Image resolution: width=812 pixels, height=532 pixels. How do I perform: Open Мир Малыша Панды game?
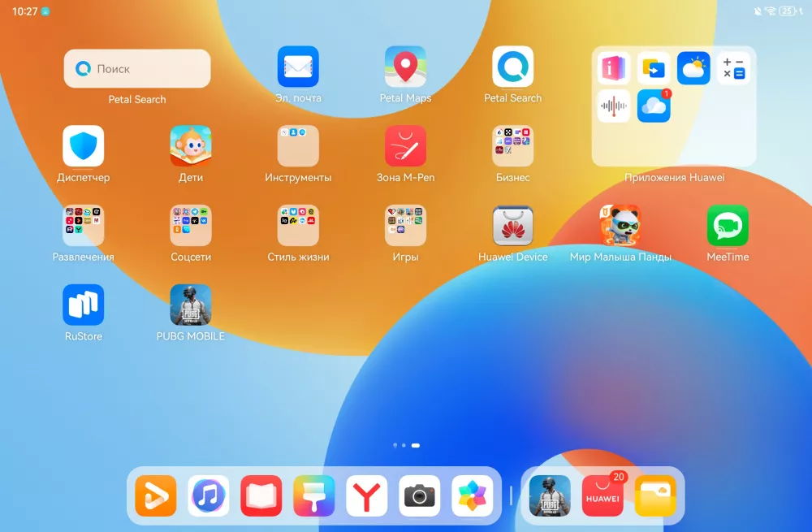pyautogui.click(x=620, y=225)
